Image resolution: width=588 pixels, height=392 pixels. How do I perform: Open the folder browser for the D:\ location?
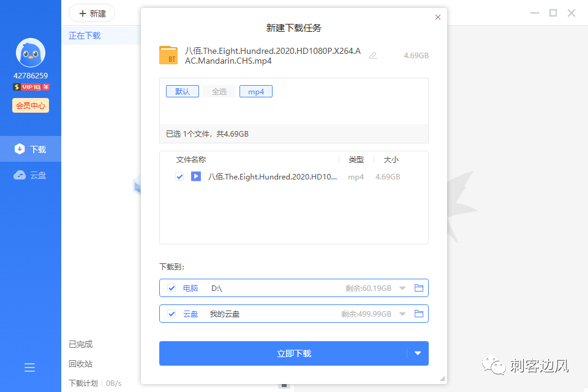click(419, 287)
